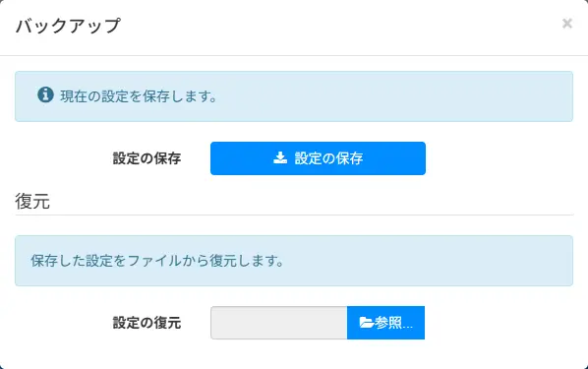Screen dimensions: 588x369
Task: Close the バックアップ dialog with X
Action: (567, 24)
